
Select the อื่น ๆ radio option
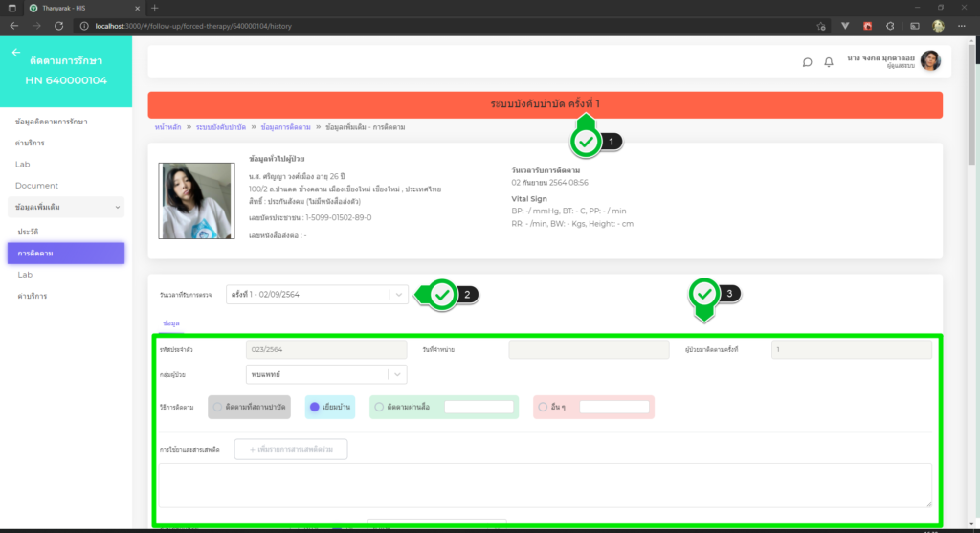click(x=544, y=407)
